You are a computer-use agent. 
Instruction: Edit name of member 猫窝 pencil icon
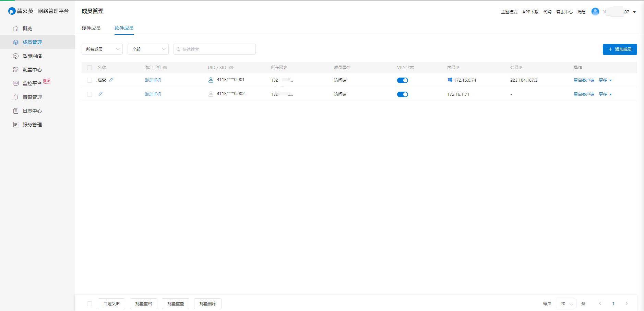(x=111, y=80)
